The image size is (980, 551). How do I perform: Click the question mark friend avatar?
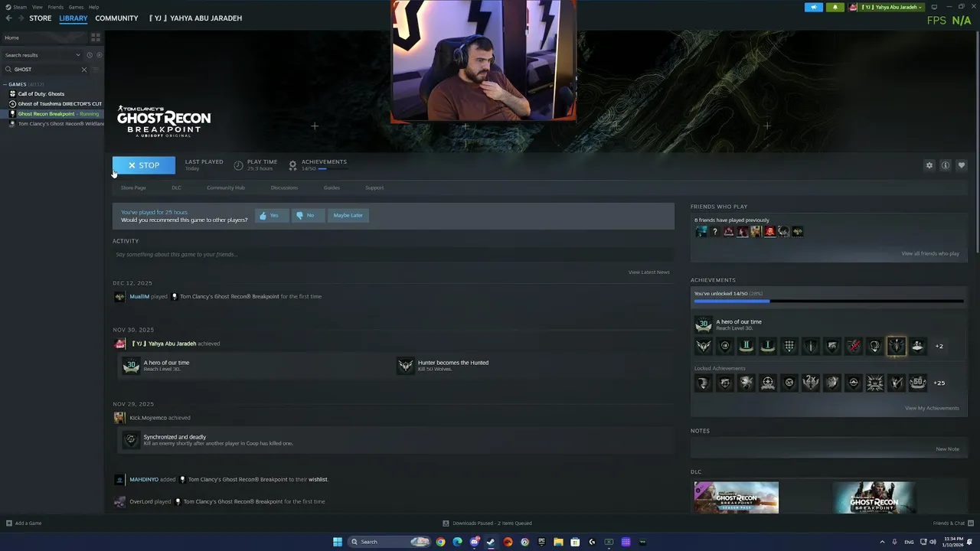point(715,232)
